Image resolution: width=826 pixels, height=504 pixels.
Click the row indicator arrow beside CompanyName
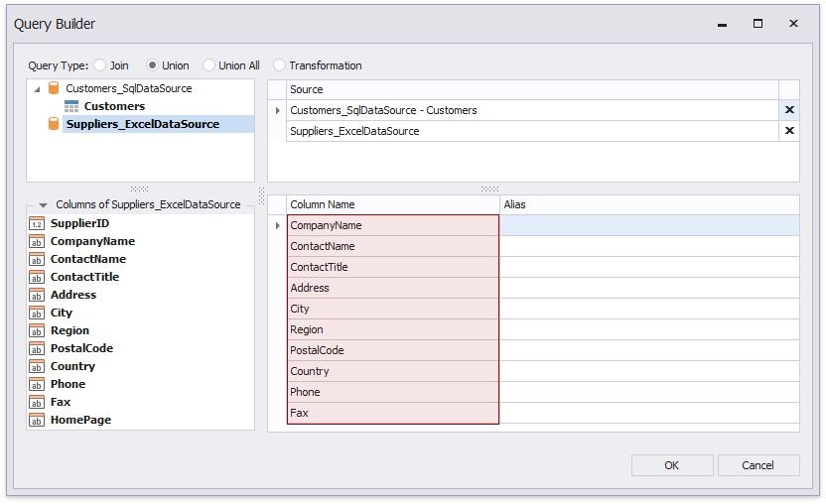[277, 225]
